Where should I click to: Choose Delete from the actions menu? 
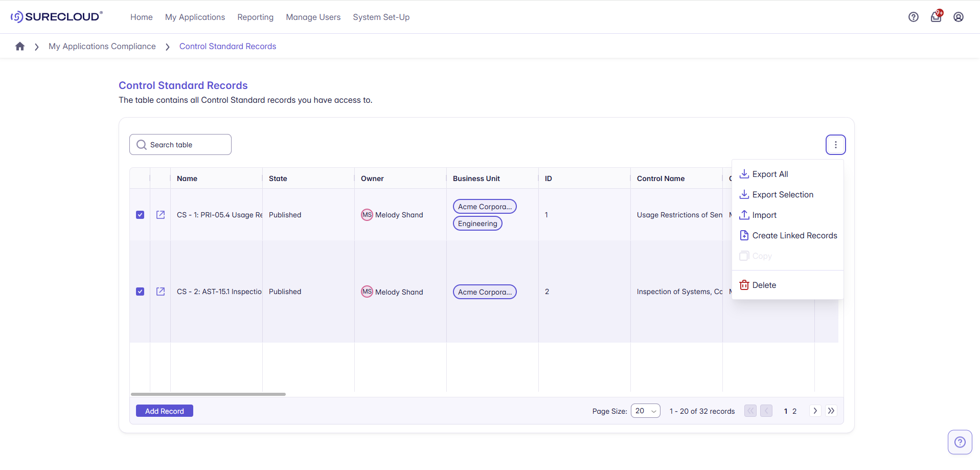764,285
